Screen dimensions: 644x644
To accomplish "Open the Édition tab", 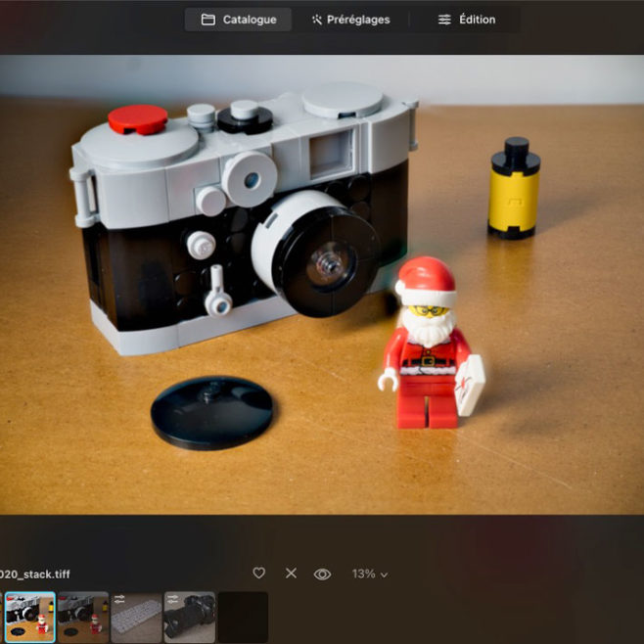I will (x=466, y=20).
